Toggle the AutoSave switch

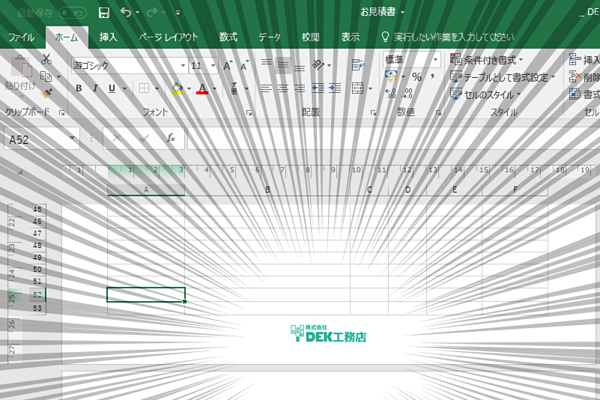tap(73, 13)
